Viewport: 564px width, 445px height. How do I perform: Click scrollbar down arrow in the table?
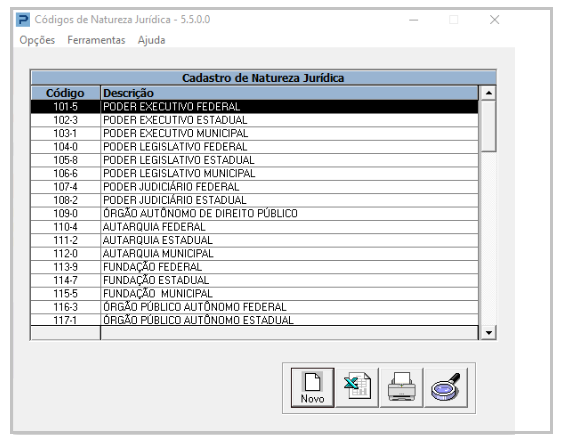click(x=488, y=332)
